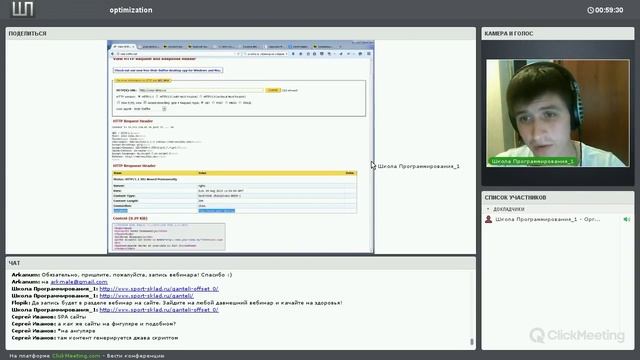Open the ClickMeeting.com footer link
Image resolution: width=640 pixels, height=360 pixels.
coord(76,356)
